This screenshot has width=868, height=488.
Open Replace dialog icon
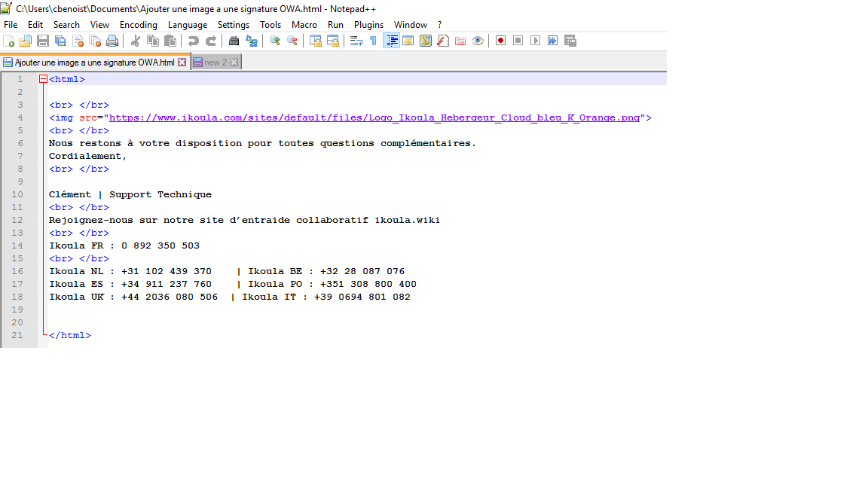252,41
